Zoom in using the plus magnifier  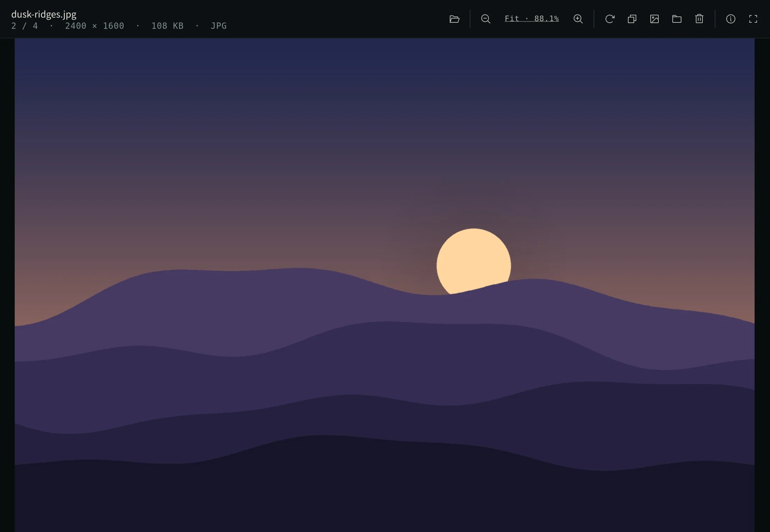click(x=578, y=19)
